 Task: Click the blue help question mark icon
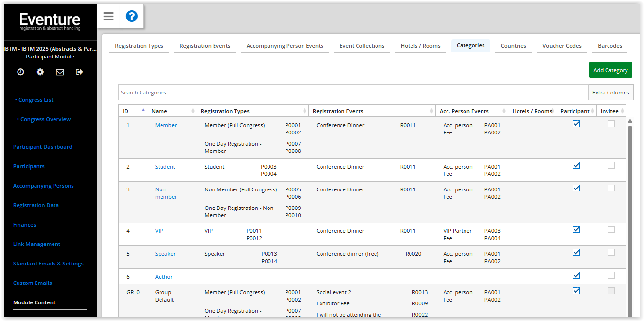[x=132, y=17]
